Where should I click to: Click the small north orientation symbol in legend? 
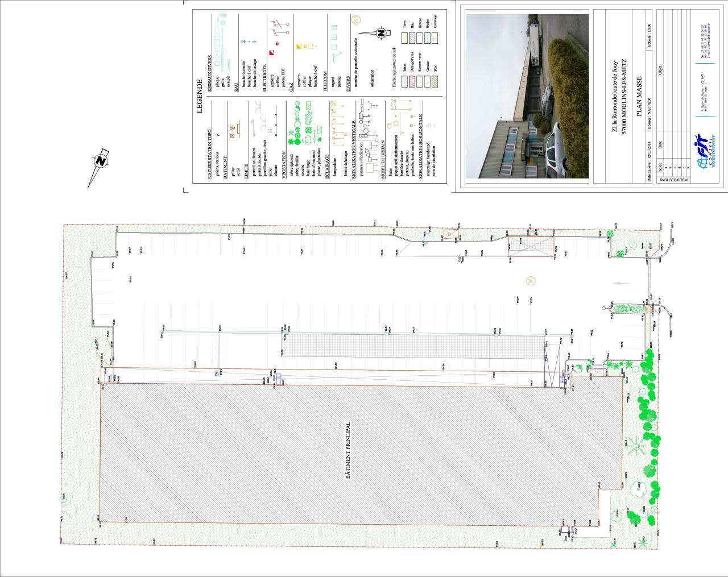pyautogui.click(x=380, y=33)
